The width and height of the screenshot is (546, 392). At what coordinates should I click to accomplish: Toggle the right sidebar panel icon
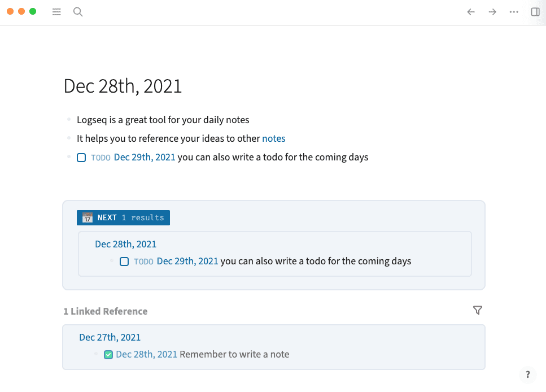coord(535,12)
